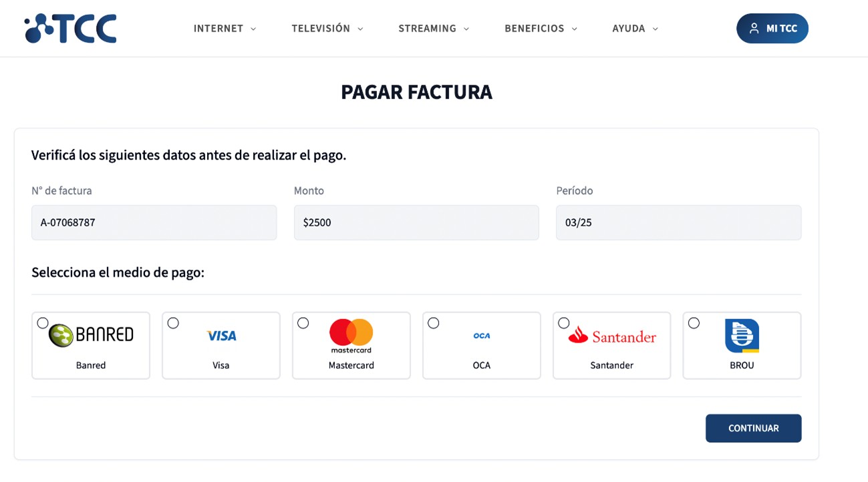Click the Mastercard circles logo
868x482 pixels.
pos(351,333)
